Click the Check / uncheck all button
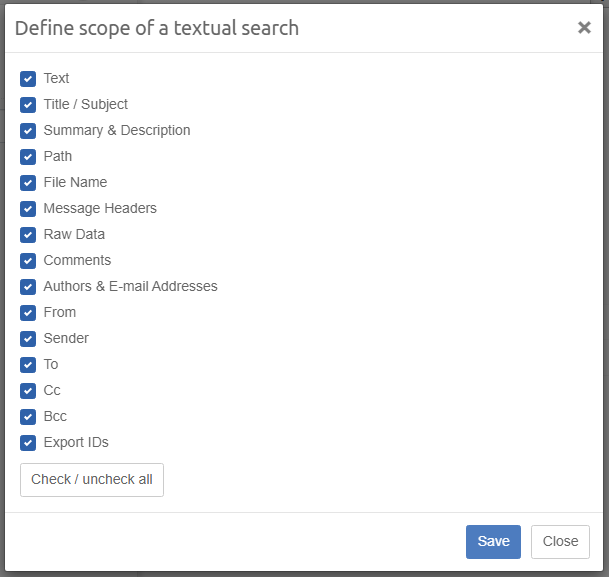This screenshot has height=577, width=609. [92, 480]
